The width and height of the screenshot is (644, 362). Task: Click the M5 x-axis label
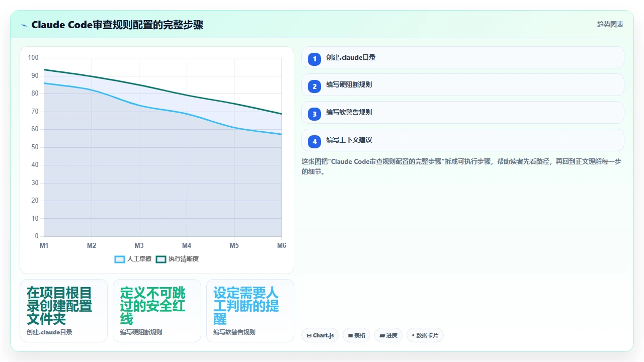(x=234, y=245)
